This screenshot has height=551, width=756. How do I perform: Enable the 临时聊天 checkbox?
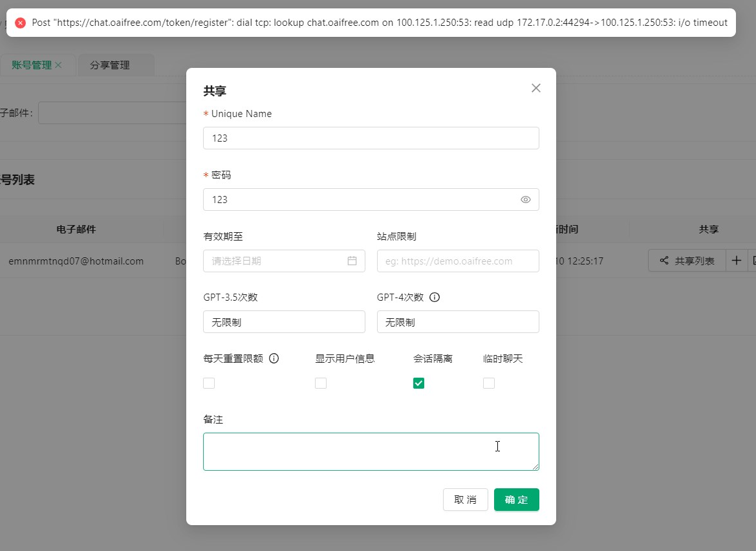point(489,384)
